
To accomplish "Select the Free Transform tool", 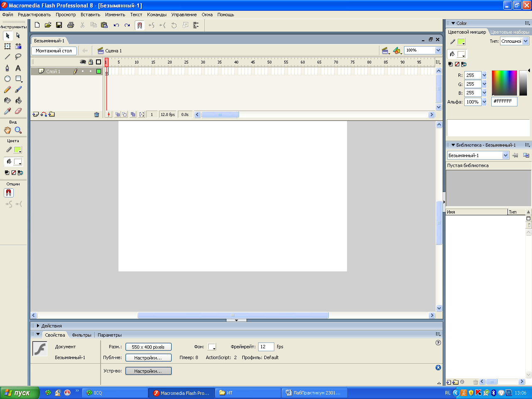I will coord(7,46).
